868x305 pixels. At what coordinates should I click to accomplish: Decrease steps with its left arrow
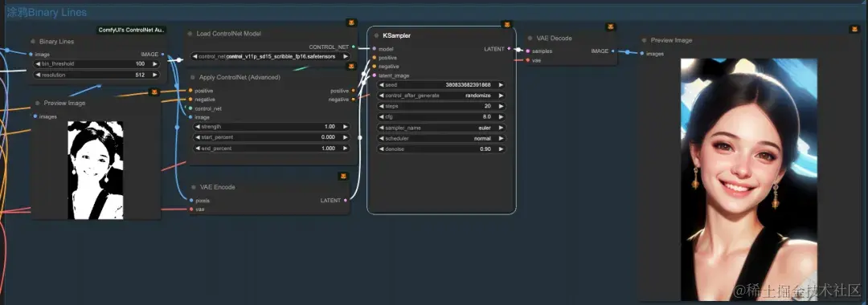pos(382,106)
